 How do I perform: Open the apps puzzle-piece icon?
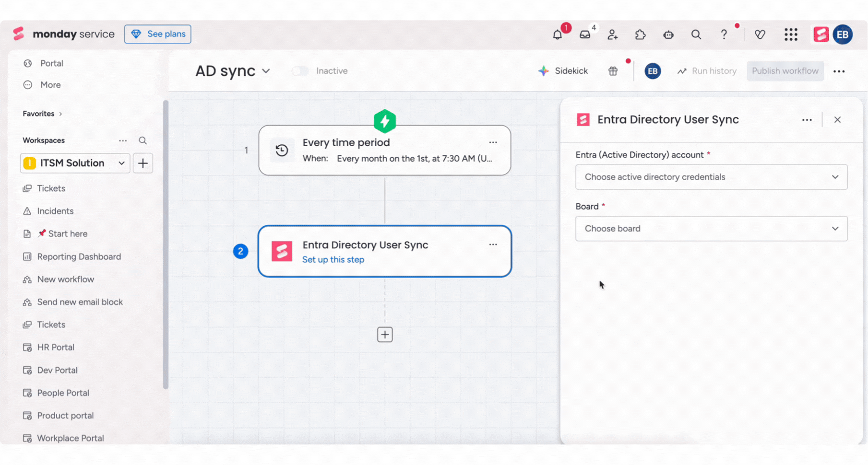click(640, 35)
